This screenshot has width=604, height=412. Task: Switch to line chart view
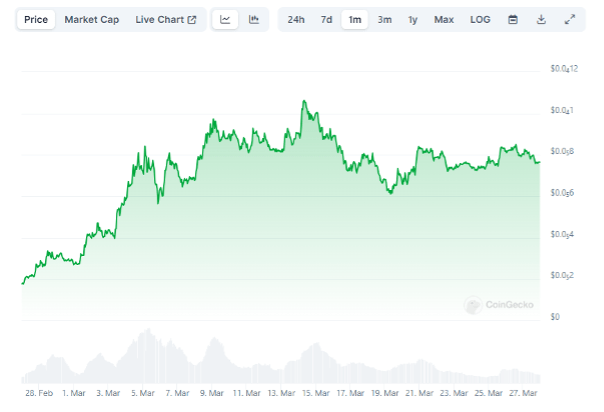[x=226, y=19]
